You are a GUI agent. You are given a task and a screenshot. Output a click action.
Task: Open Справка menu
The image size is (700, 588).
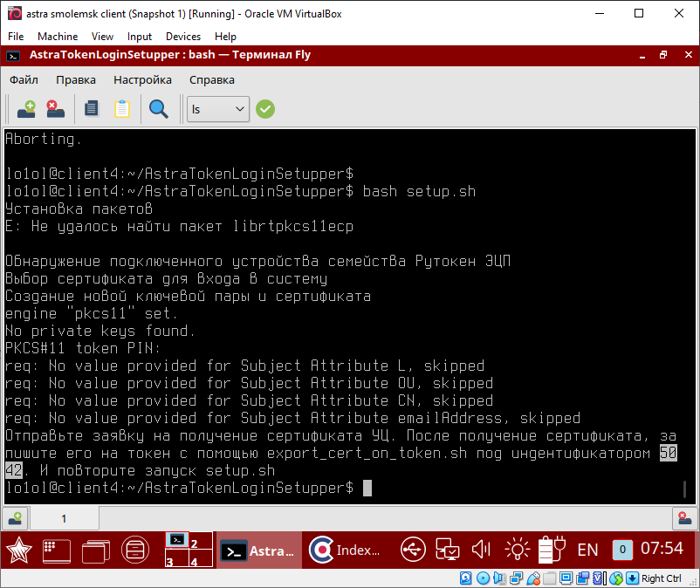pos(211,80)
